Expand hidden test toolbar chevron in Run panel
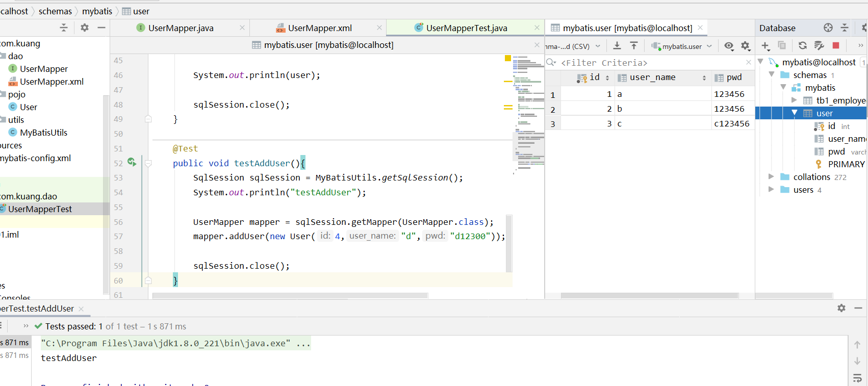868x386 pixels. pyautogui.click(x=26, y=326)
